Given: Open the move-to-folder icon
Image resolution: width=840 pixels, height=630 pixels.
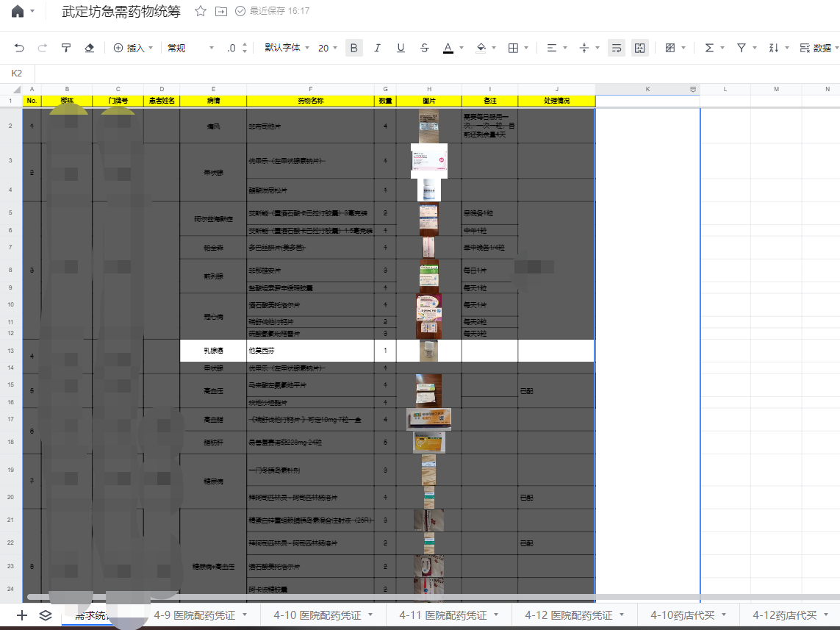Looking at the screenshot, I should click(220, 11).
